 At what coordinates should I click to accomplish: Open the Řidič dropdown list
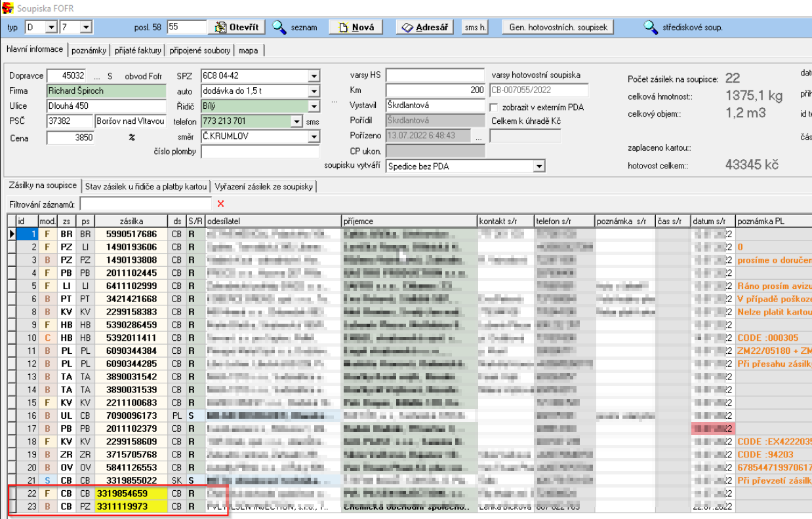coord(313,106)
